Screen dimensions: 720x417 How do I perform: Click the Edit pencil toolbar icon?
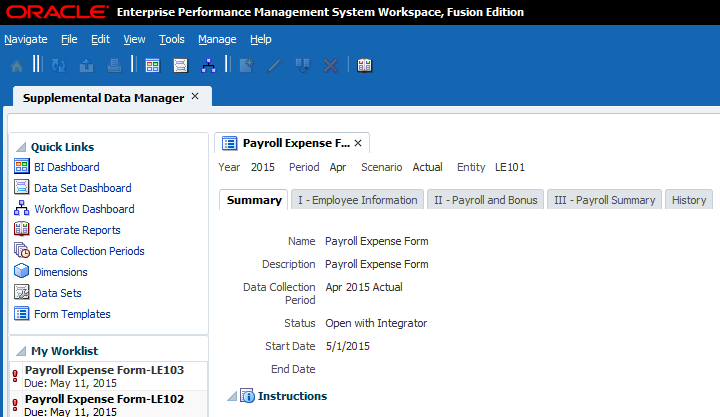click(x=274, y=66)
